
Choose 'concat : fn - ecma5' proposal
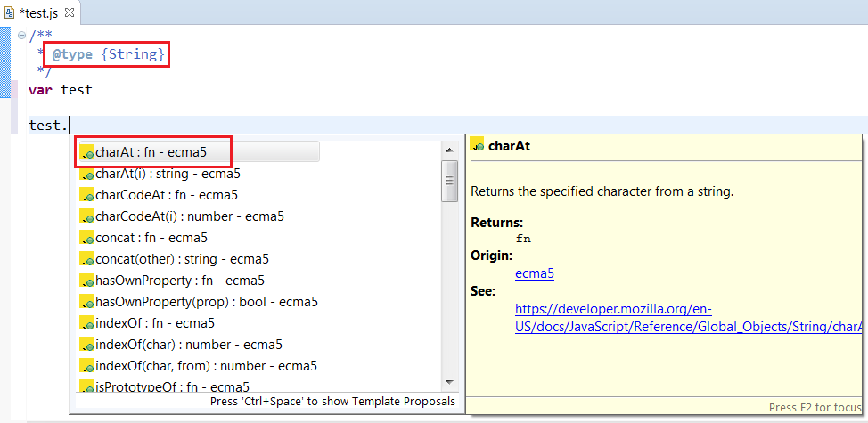pyautogui.click(x=143, y=238)
